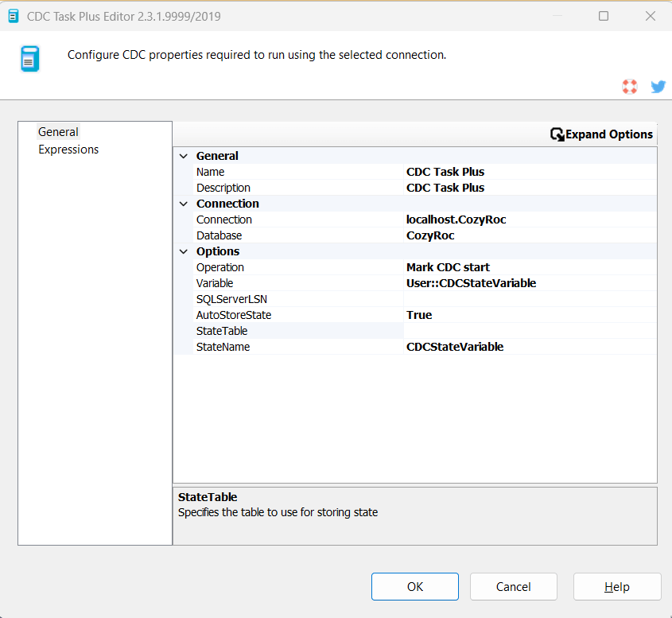Click the Operation value Mark CDC start

(529, 267)
